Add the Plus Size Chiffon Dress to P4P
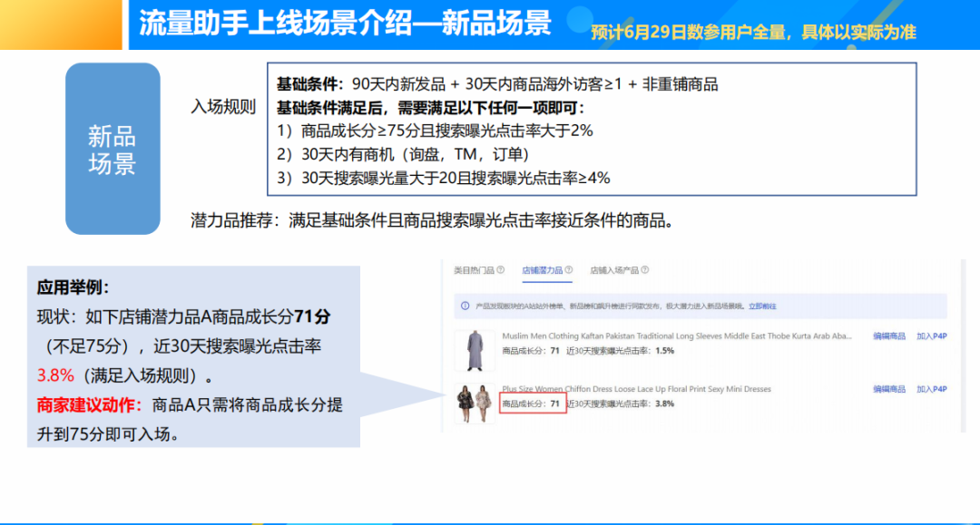 tap(930, 388)
